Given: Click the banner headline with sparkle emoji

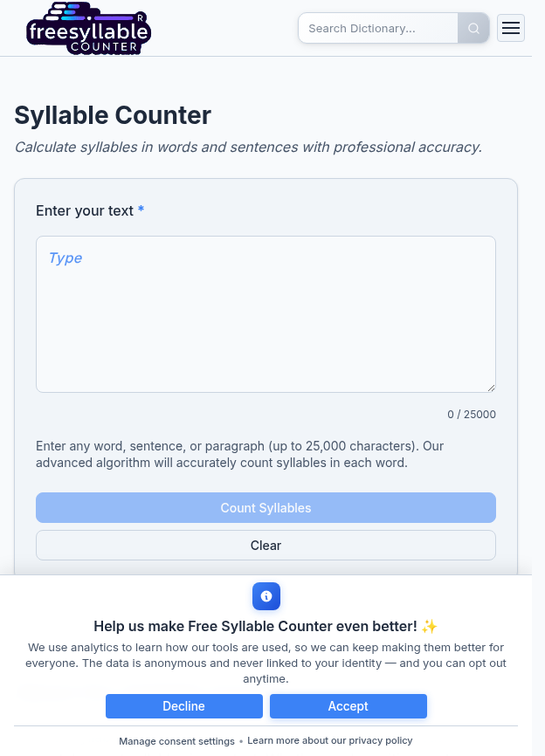Looking at the screenshot, I should coord(266,626).
